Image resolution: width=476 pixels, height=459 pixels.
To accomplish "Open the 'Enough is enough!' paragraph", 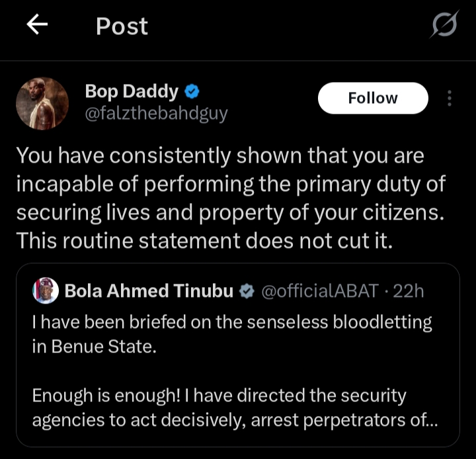I will (x=235, y=407).
